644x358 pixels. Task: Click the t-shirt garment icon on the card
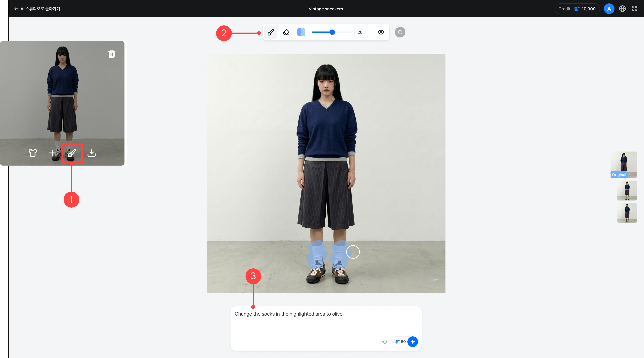click(33, 153)
